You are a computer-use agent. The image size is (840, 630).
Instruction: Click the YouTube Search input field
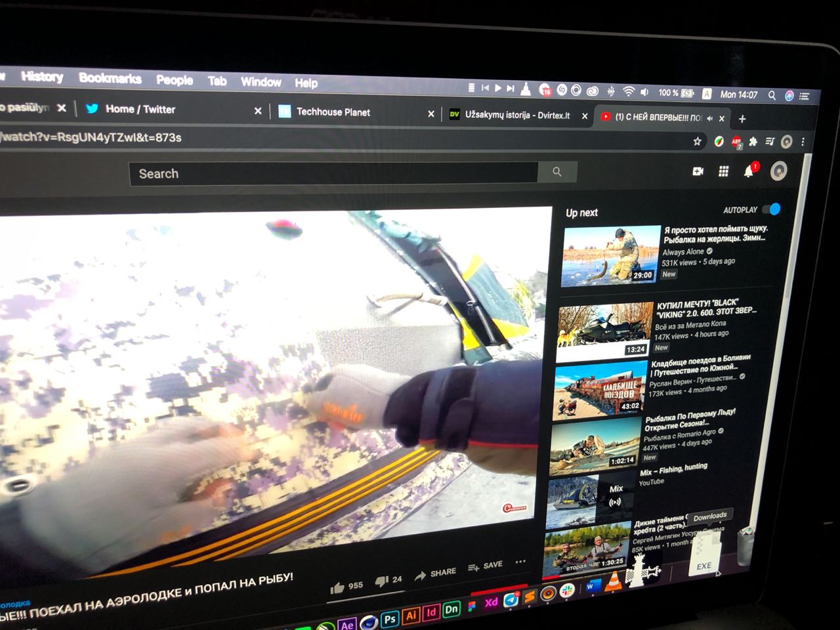(333, 173)
